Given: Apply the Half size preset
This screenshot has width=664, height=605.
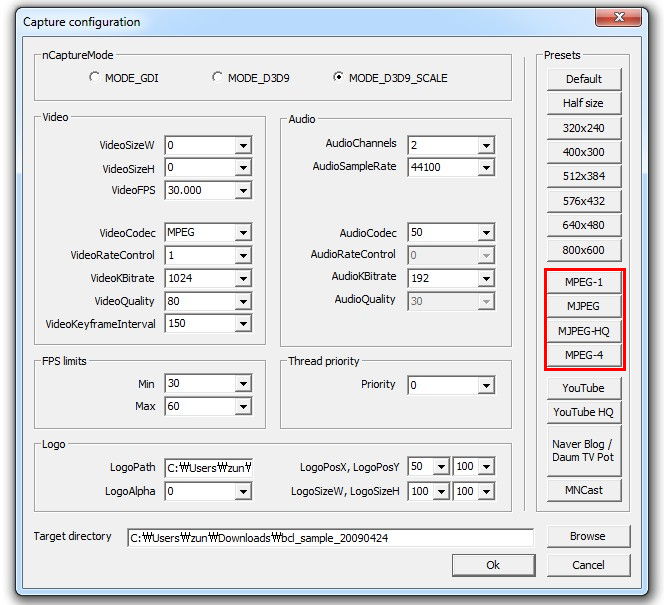Looking at the screenshot, I should pos(584,103).
